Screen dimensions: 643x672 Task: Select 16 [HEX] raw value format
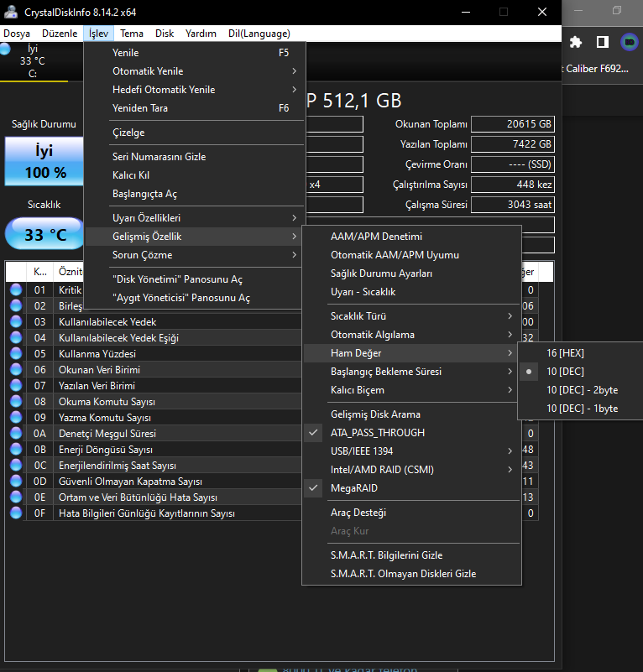point(580,353)
